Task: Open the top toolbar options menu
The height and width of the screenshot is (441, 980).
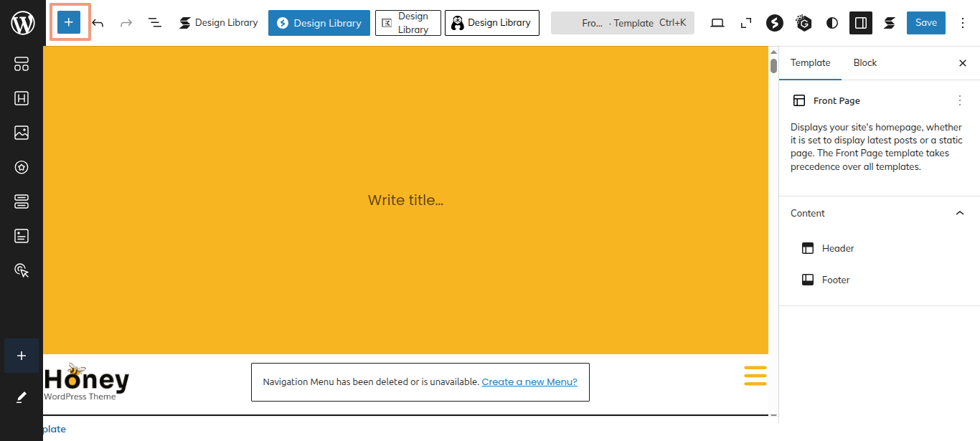Action: [x=963, y=23]
